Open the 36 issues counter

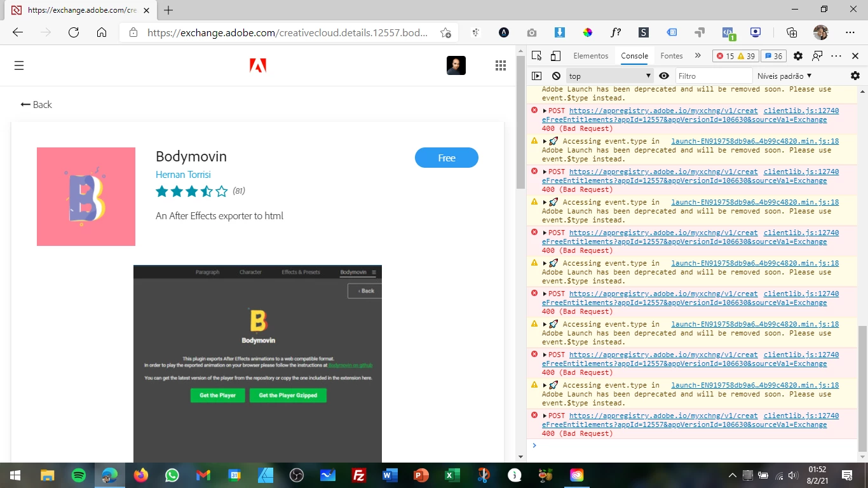click(773, 56)
